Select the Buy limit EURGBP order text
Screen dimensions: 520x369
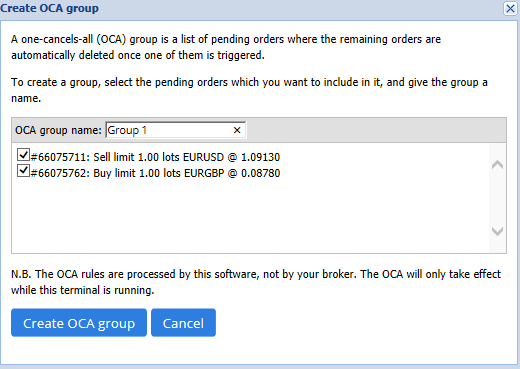(155, 173)
